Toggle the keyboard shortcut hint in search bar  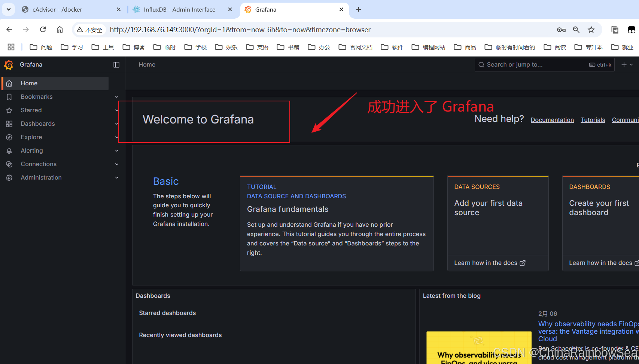pyautogui.click(x=600, y=64)
